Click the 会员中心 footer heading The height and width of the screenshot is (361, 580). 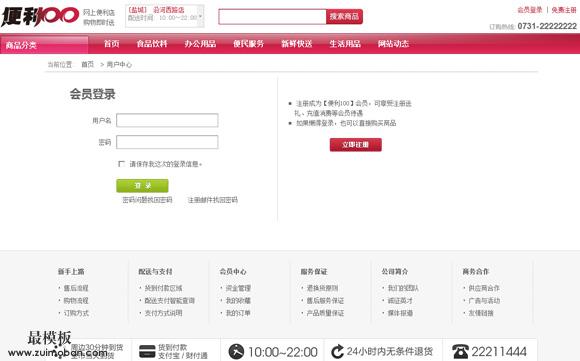point(233,271)
